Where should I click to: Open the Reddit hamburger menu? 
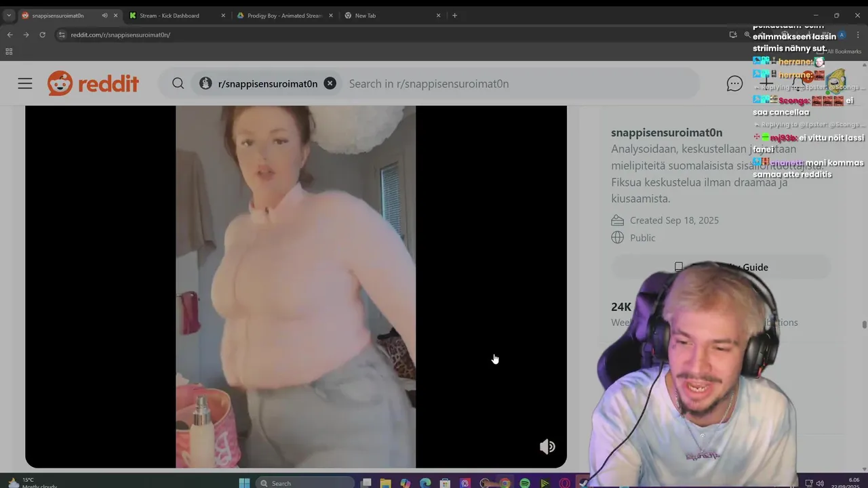coord(25,83)
